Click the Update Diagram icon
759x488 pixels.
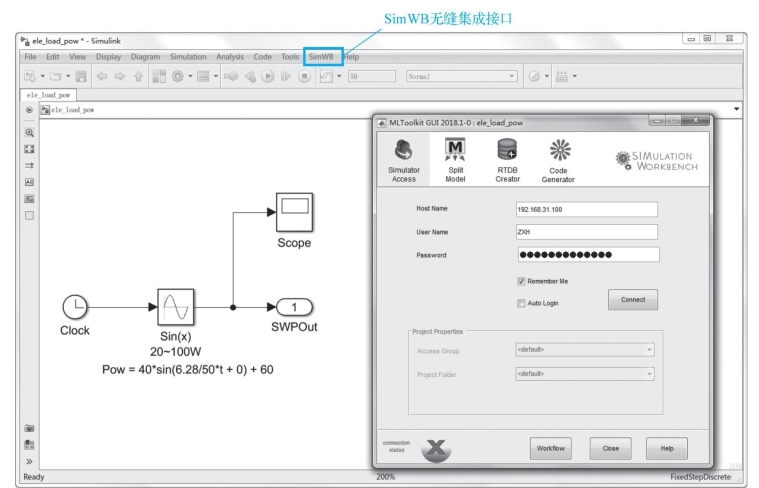pos(231,76)
